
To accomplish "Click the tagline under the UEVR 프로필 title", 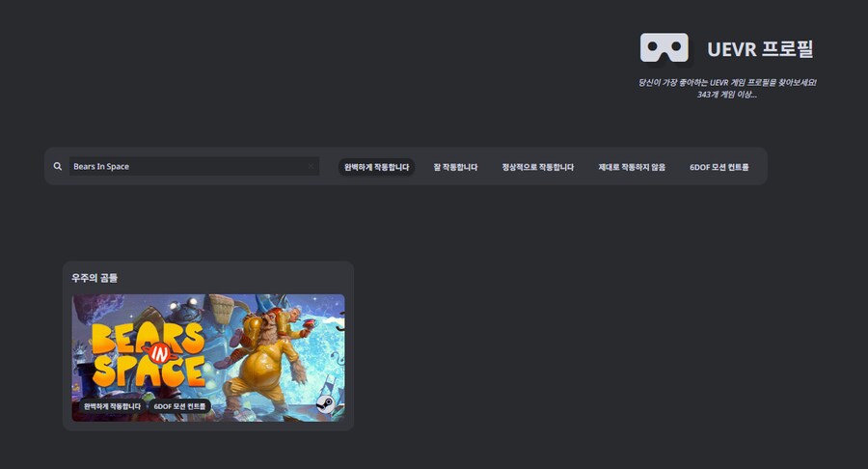I will tap(726, 82).
